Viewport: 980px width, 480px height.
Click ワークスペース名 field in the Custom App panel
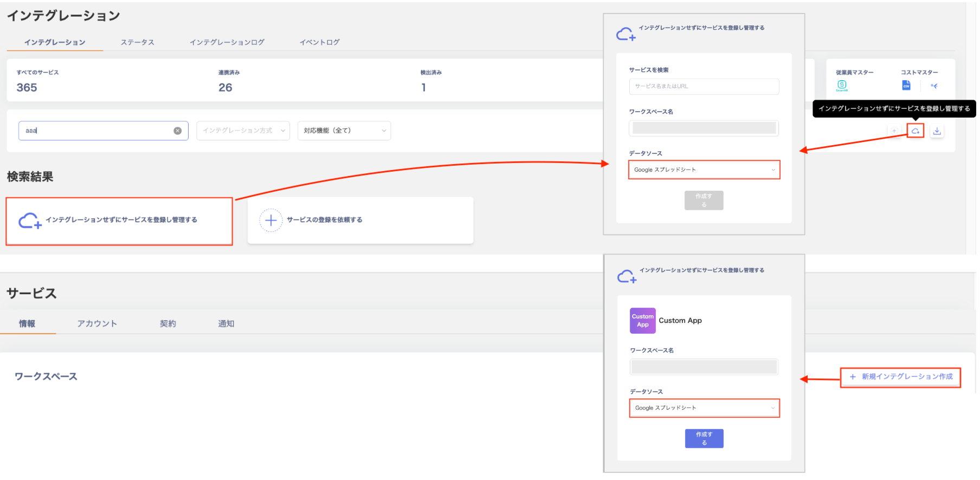click(704, 367)
